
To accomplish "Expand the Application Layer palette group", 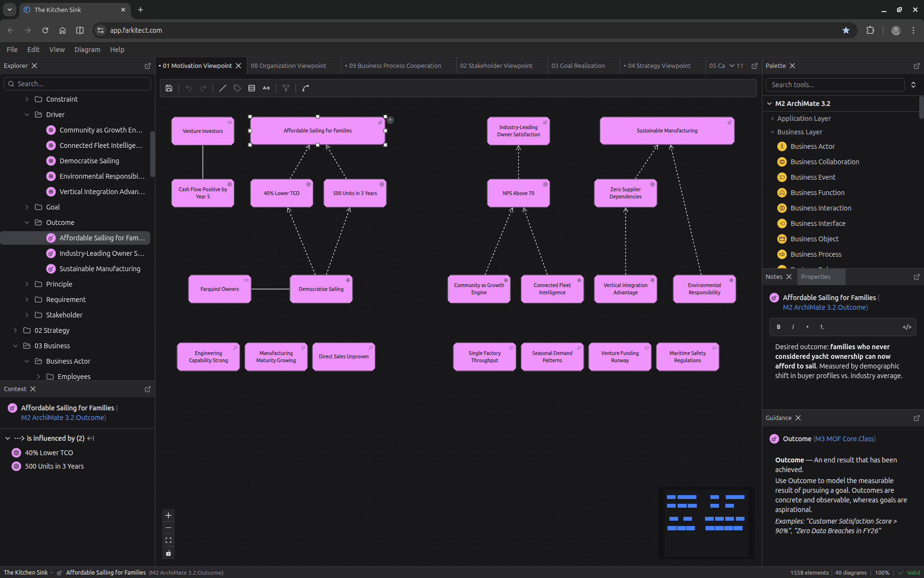I will click(x=772, y=118).
